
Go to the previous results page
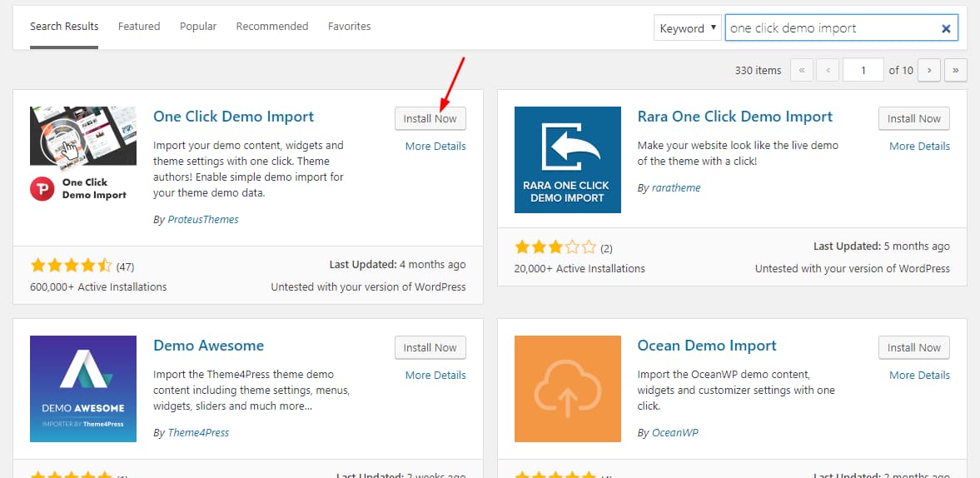pos(828,70)
